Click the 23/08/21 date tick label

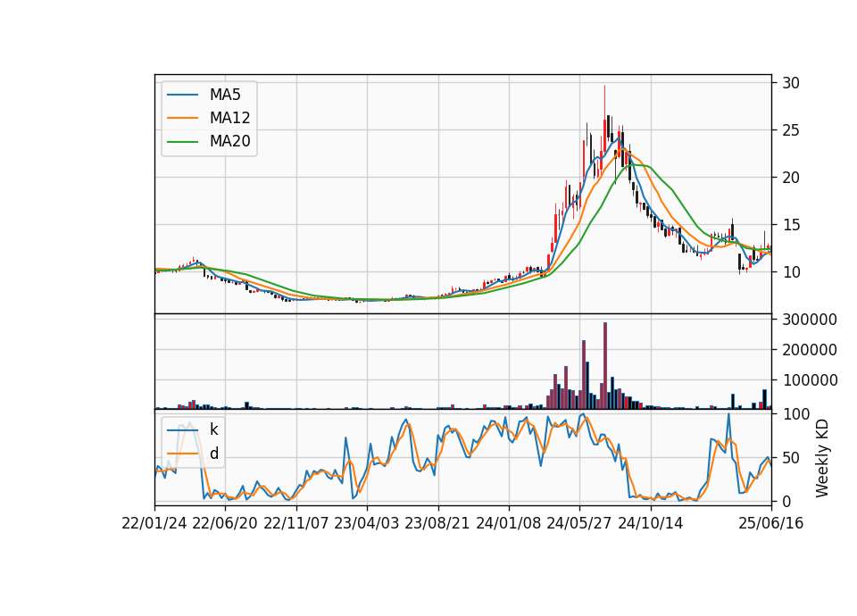tap(437, 523)
